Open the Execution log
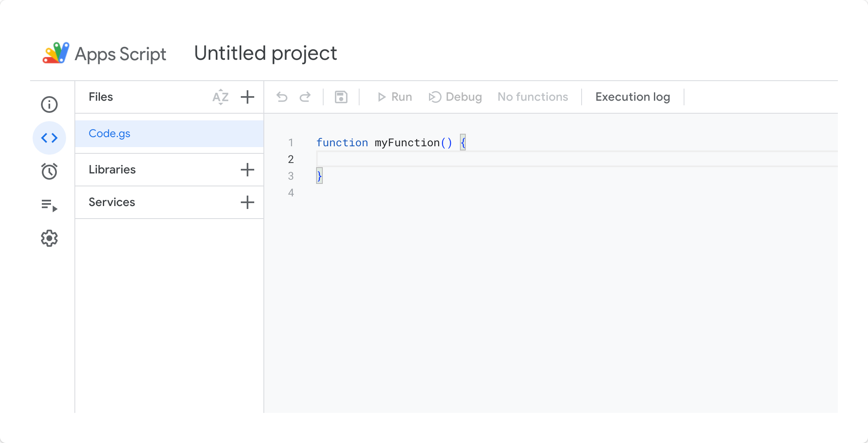Screen dimensions: 868x443 coord(632,97)
